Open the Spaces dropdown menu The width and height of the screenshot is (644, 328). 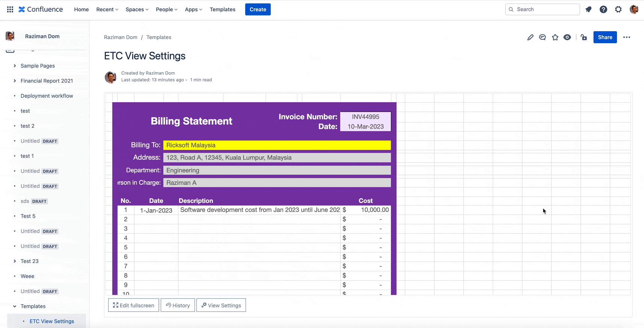(137, 9)
